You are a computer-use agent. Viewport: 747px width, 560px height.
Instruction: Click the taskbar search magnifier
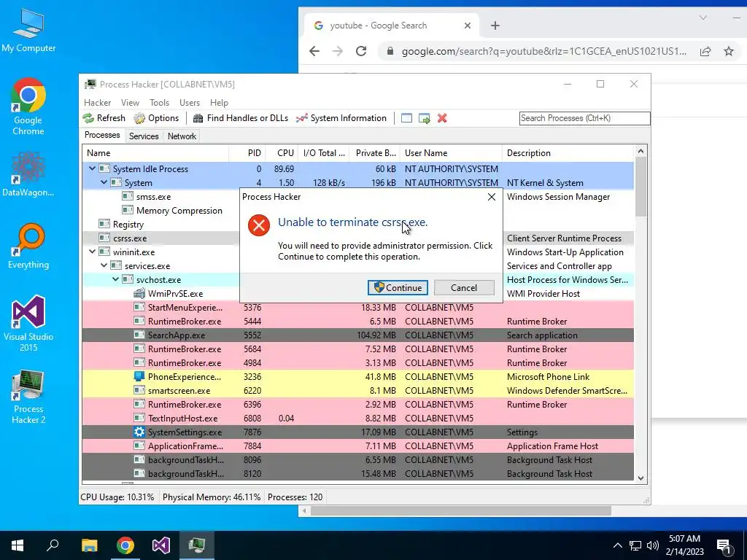(x=53, y=545)
